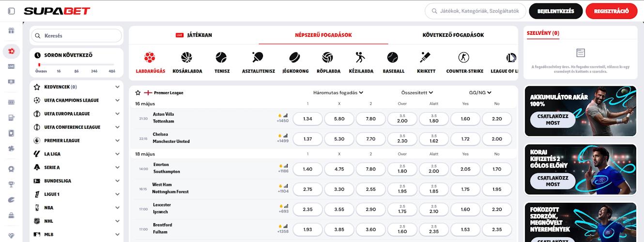The image size is (644, 242).
Task: Click the magnifier icon in Keresés box
Action: 38,35
